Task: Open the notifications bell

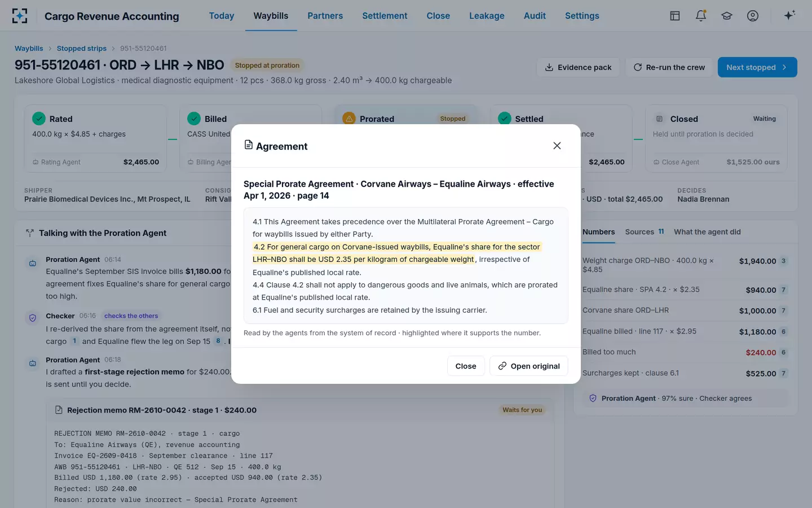Action: coord(701,16)
